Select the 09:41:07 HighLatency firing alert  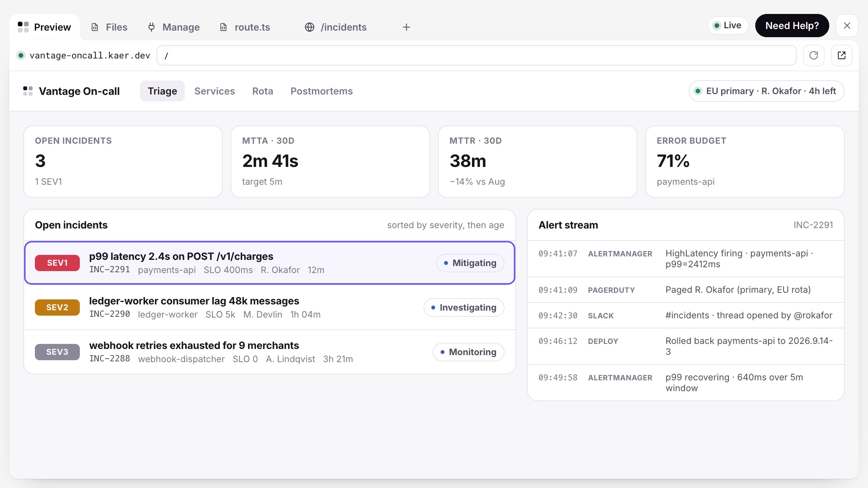click(685, 259)
